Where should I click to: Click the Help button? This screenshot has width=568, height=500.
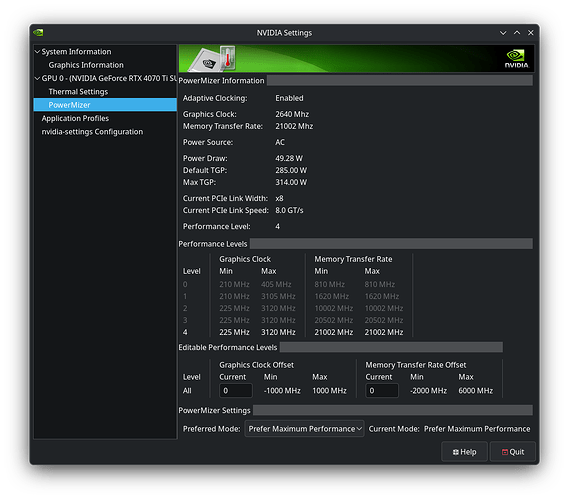click(x=464, y=452)
